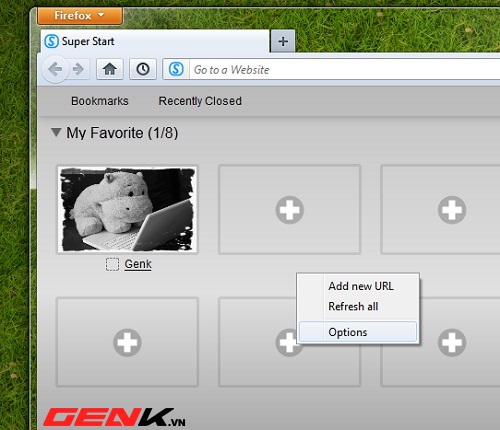Tick the dashed box beside Genk
Image resolution: width=500 pixels, height=430 pixels.
112,264
